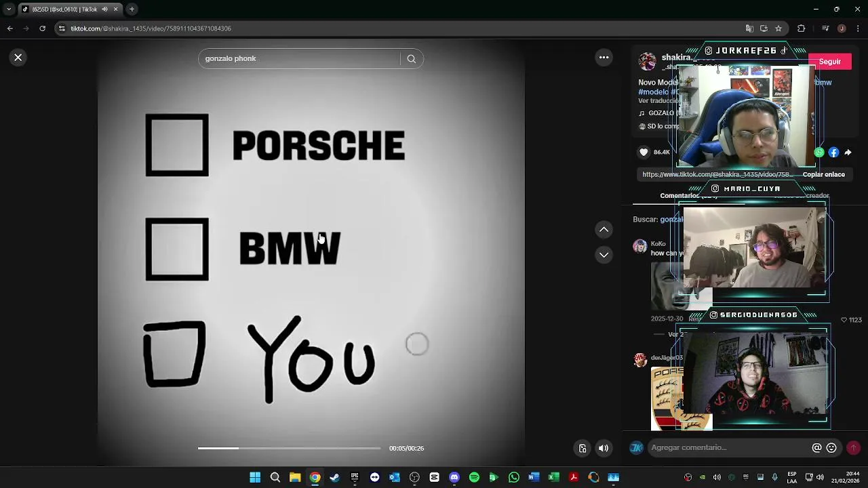Screen dimensions: 868x488
Task: Click the tiktok.com address bar URL
Action: pos(151,28)
